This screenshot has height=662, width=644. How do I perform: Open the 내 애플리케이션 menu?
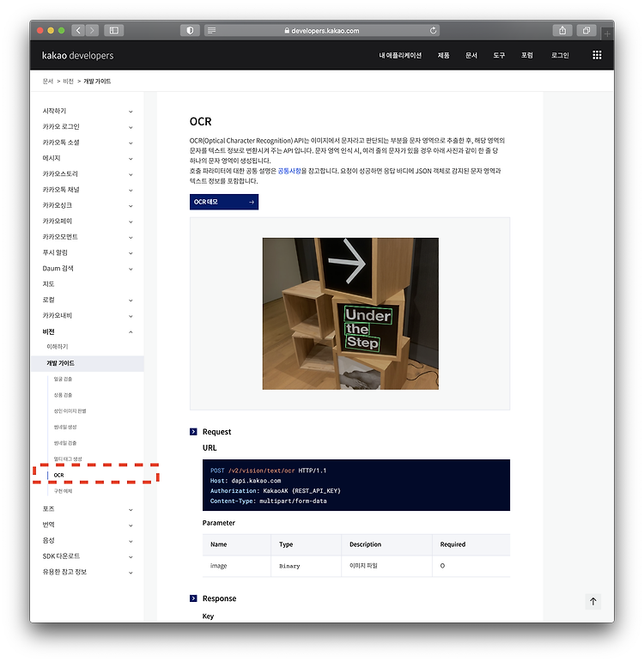(400, 55)
